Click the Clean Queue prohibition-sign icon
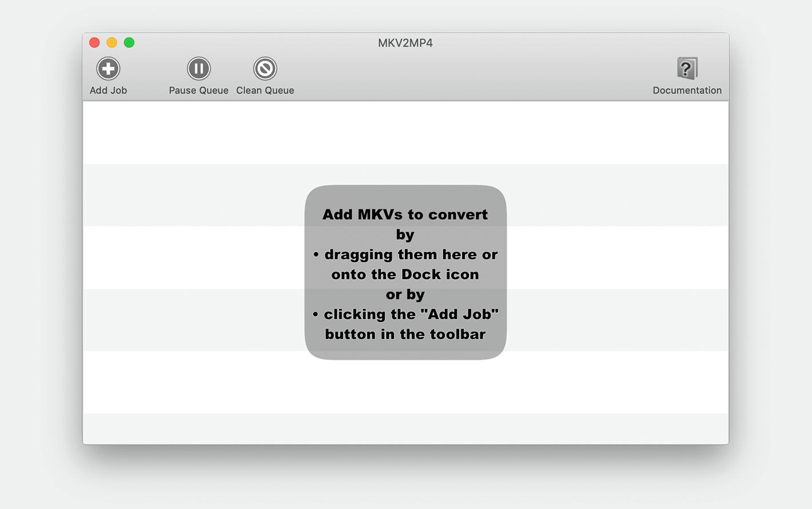The width and height of the screenshot is (812, 509). coord(265,69)
